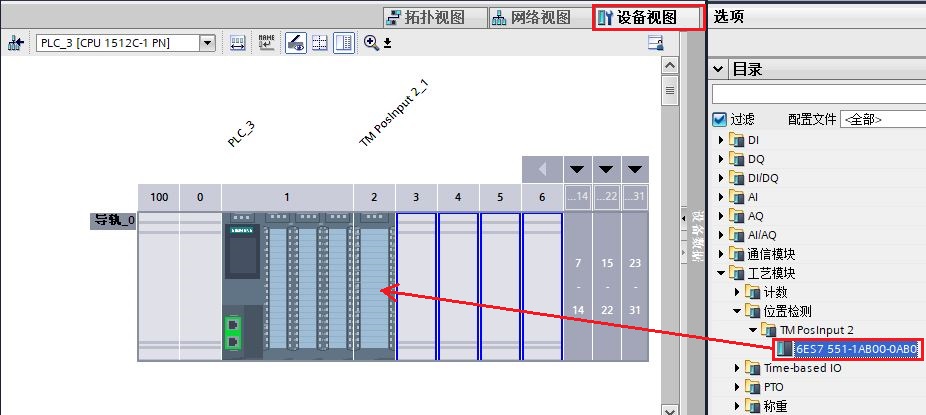The width and height of the screenshot is (926, 415).
Task: Click the show module width icon in the toolbar
Action: click(237, 43)
